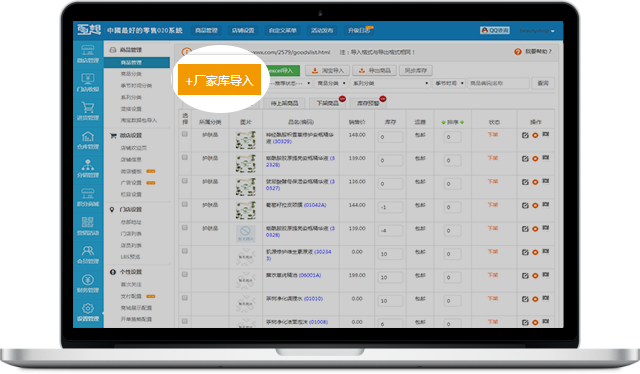
Task: Open the warehouse house icon (仓库管理)
Action: tap(88, 136)
